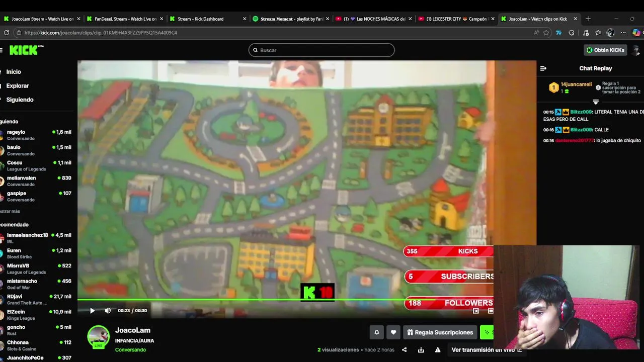Viewport: 644px width, 362px height.
Task: Open Copilot icon in browser toolbar
Action: (637, 33)
